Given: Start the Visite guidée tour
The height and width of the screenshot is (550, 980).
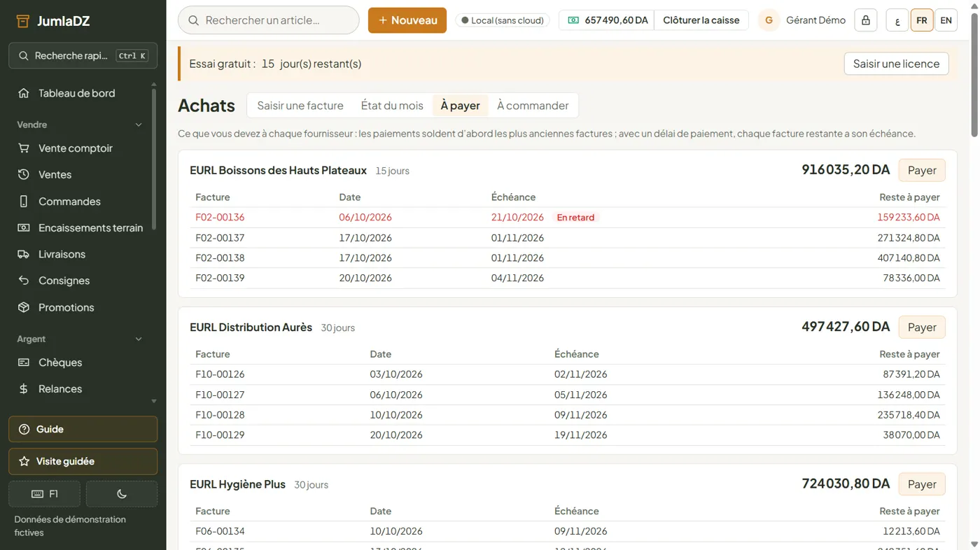Looking at the screenshot, I should pyautogui.click(x=83, y=462).
